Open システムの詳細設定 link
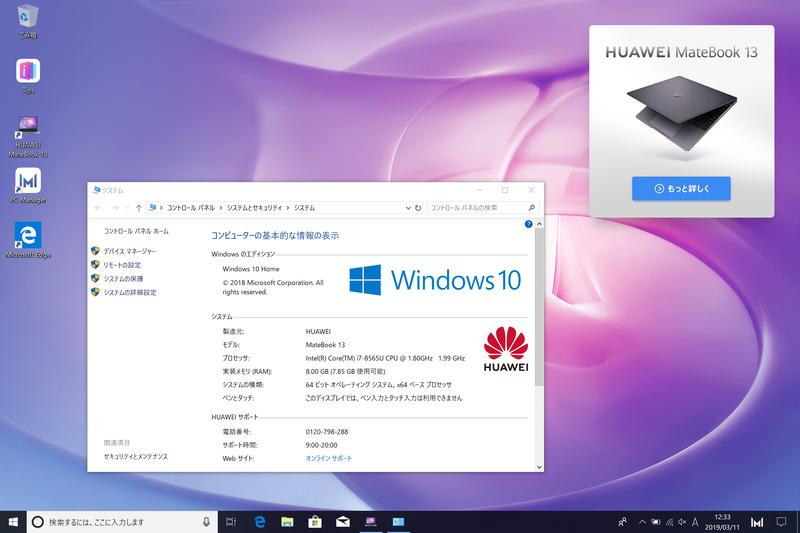Screen dimensions: 800x533 [130, 292]
